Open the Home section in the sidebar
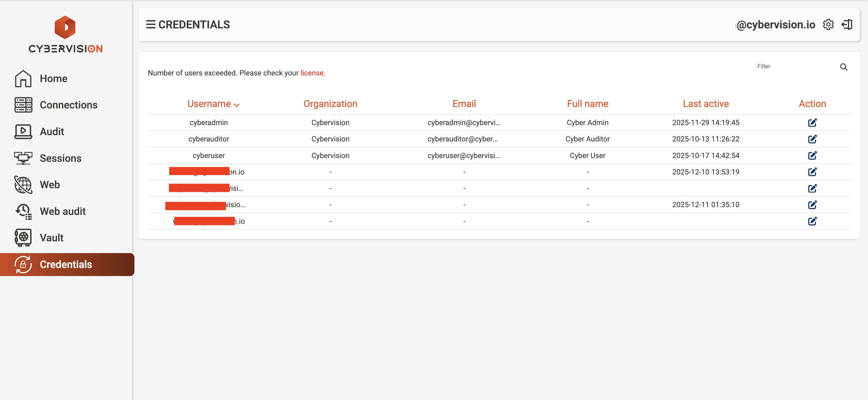Screen dimensions: 868x400 click(x=54, y=78)
